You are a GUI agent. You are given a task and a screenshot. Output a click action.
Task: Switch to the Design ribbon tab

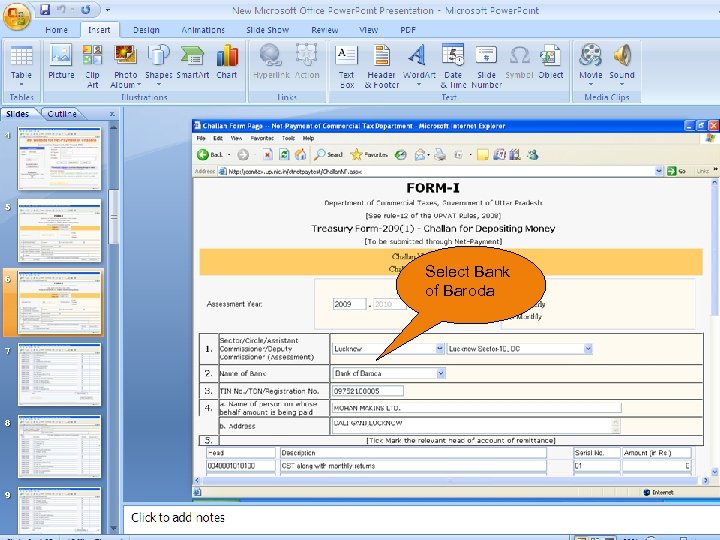146,30
